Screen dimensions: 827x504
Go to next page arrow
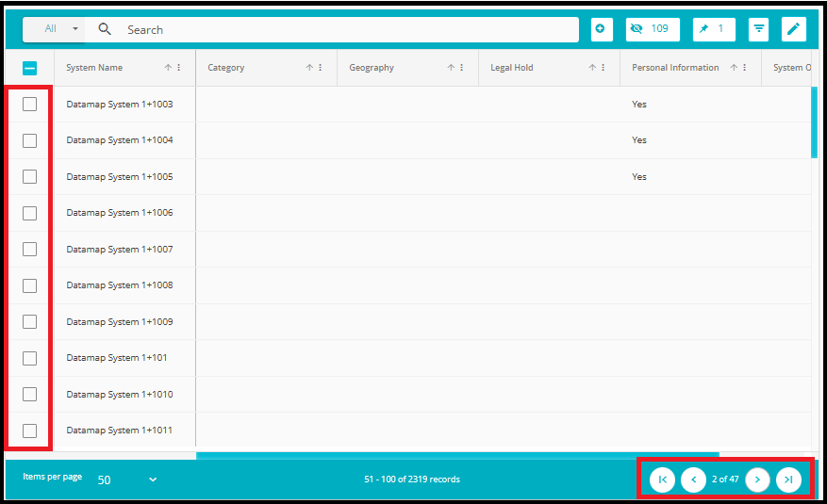(x=757, y=480)
